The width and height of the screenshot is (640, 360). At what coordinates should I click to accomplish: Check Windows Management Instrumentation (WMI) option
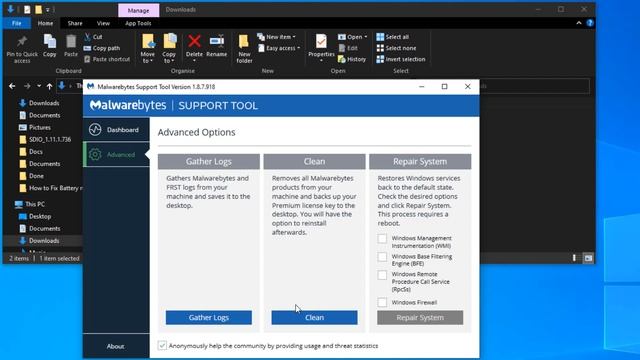382,238
